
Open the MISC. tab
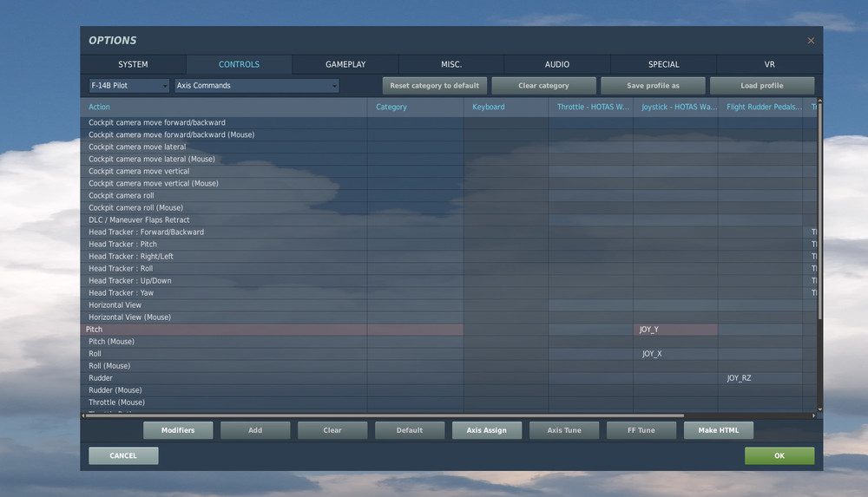(451, 64)
